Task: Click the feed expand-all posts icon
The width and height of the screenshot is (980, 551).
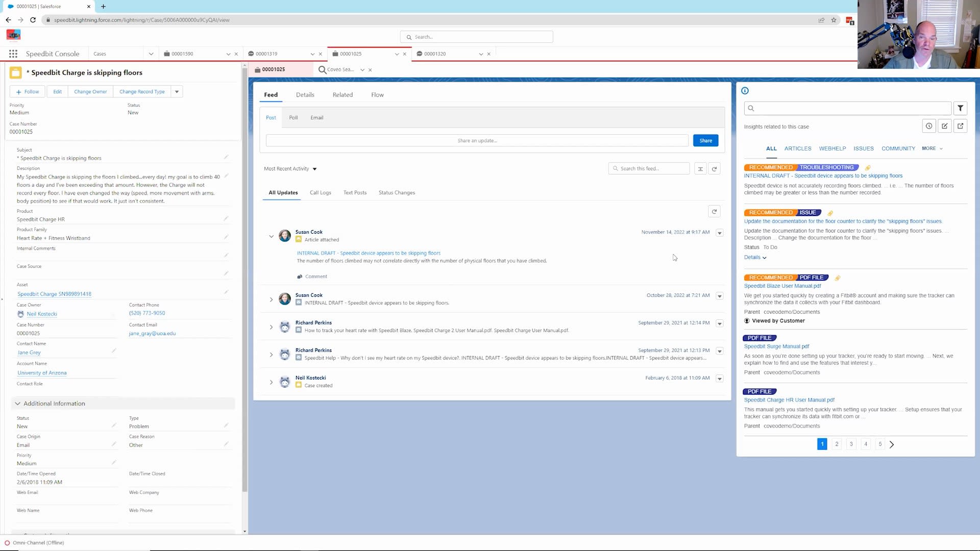Action: click(x=700, y=169)
